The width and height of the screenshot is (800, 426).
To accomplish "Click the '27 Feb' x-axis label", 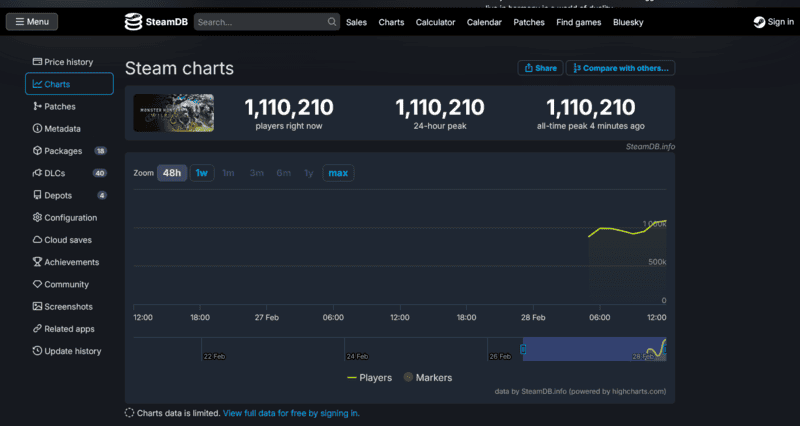I will pos(267,317).
